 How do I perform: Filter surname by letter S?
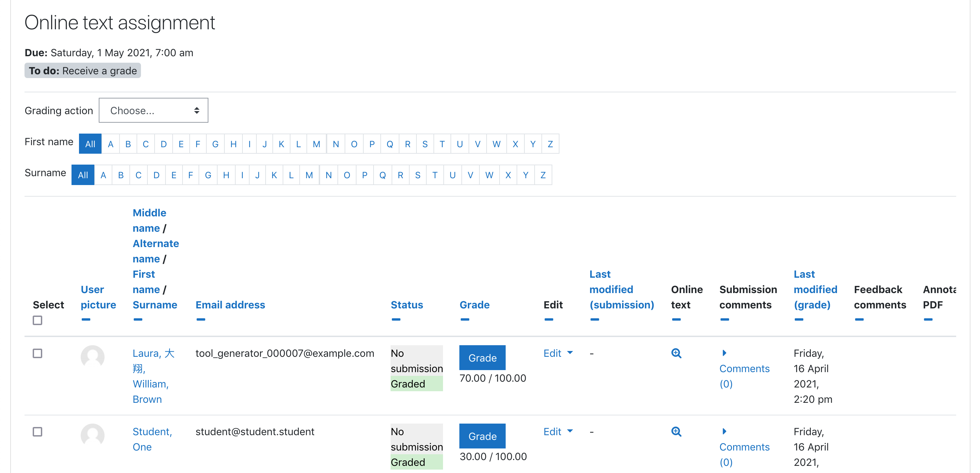point(418,175)
